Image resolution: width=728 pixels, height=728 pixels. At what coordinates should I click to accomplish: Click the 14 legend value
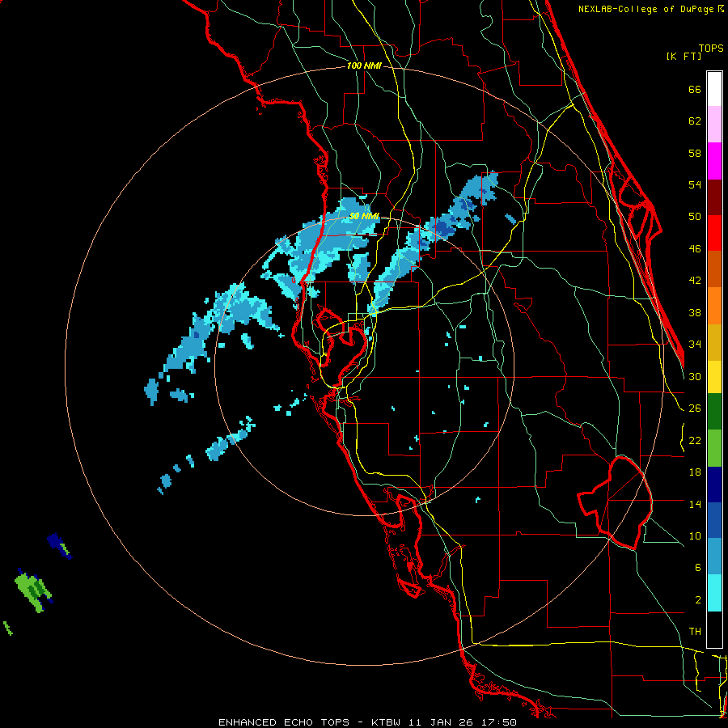click(x=695, y=504)
